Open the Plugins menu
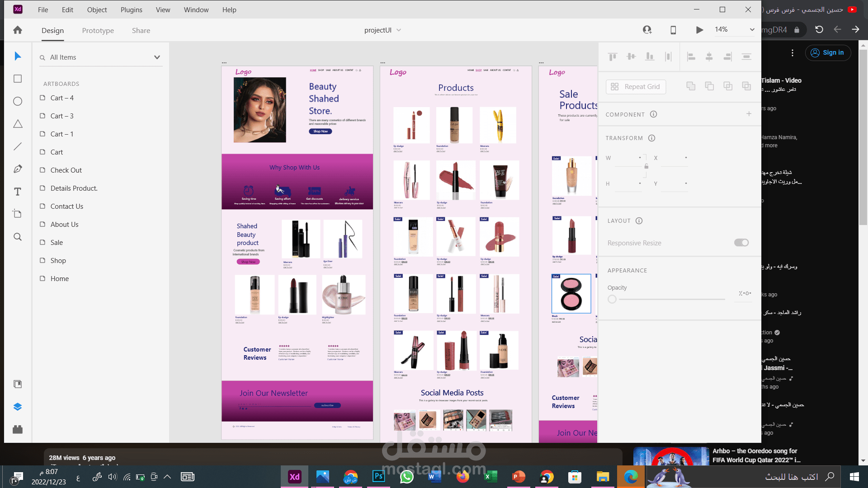The width and height of the screenshot is (868, 488). click(132, 9)
